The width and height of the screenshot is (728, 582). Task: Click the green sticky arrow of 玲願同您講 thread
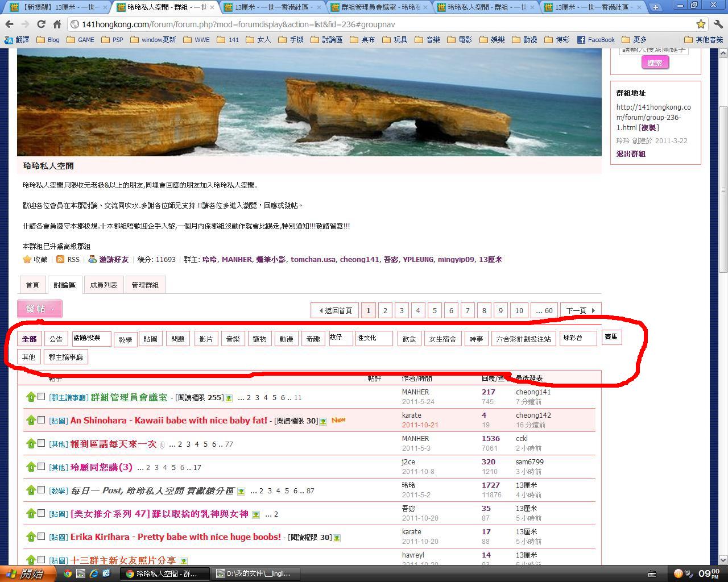point(31,467)
